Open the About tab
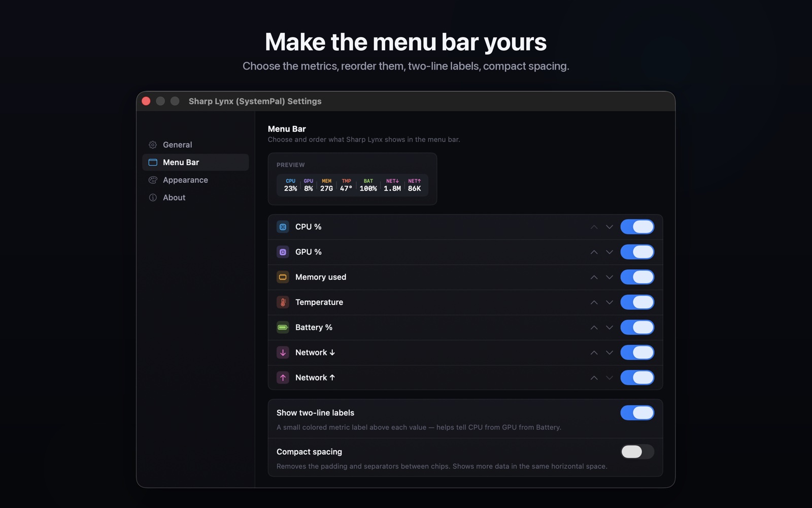Viewport: 812px width, 508px height. point(195,198)
